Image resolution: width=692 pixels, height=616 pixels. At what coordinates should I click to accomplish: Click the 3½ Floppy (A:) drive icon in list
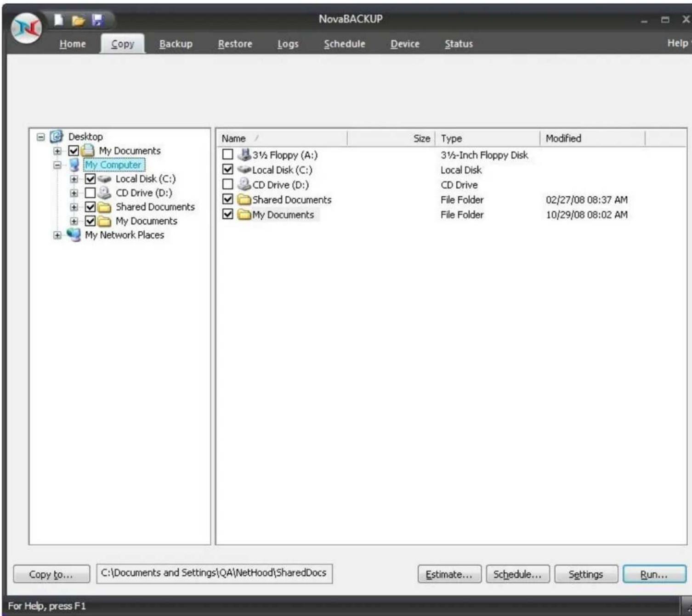point(244,154)
